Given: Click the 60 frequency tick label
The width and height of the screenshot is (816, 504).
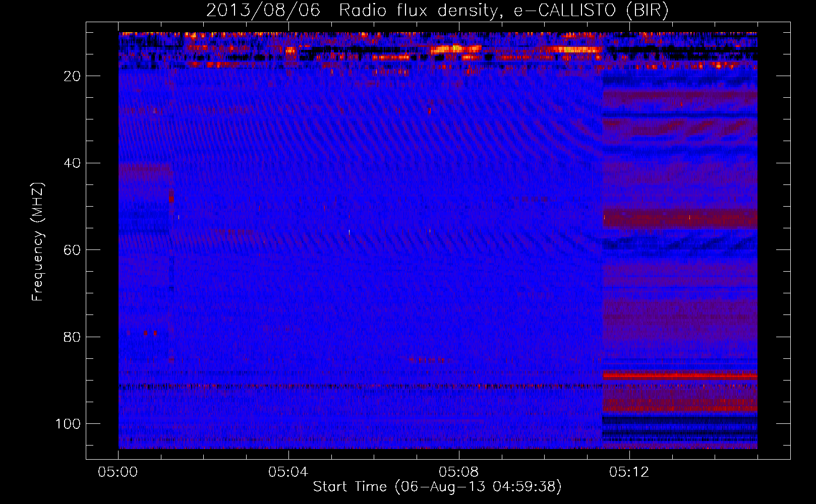Looking at the screenshot, I should (73, 250).
